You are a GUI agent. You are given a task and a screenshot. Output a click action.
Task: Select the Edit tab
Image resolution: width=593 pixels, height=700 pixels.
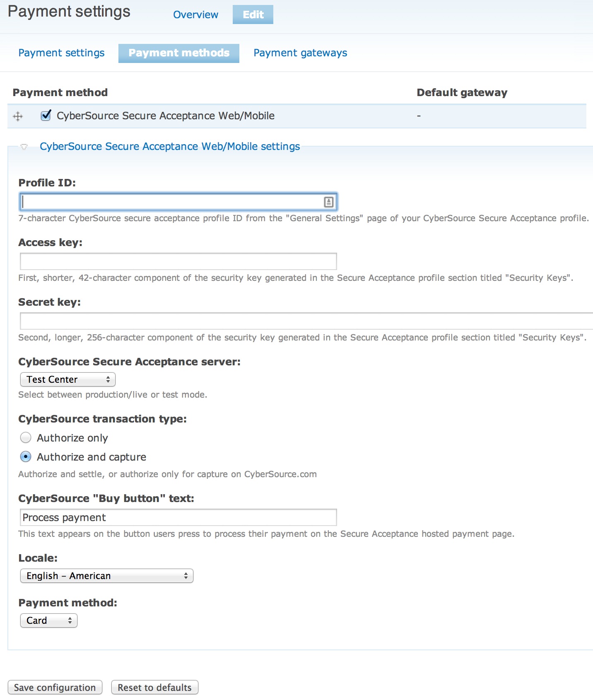pyautogui.click(x=253, y=14)
